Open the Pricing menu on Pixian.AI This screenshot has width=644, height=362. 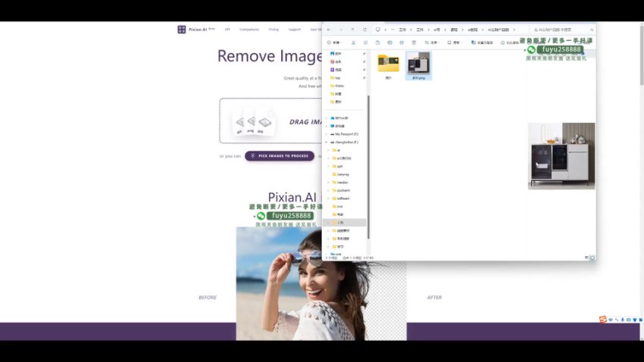tap(274, 30)
